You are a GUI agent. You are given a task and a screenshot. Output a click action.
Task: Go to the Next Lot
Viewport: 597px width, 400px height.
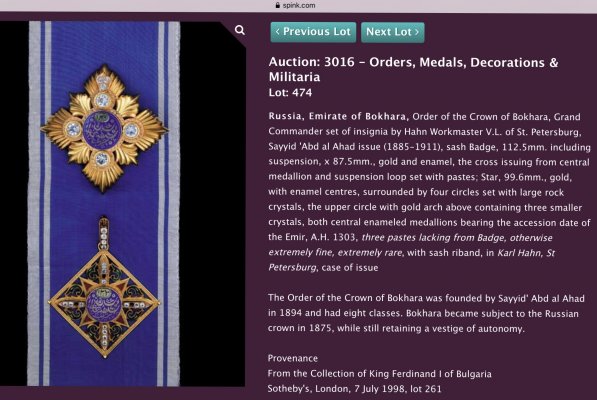pyautogui.click(x=393, y=32)
